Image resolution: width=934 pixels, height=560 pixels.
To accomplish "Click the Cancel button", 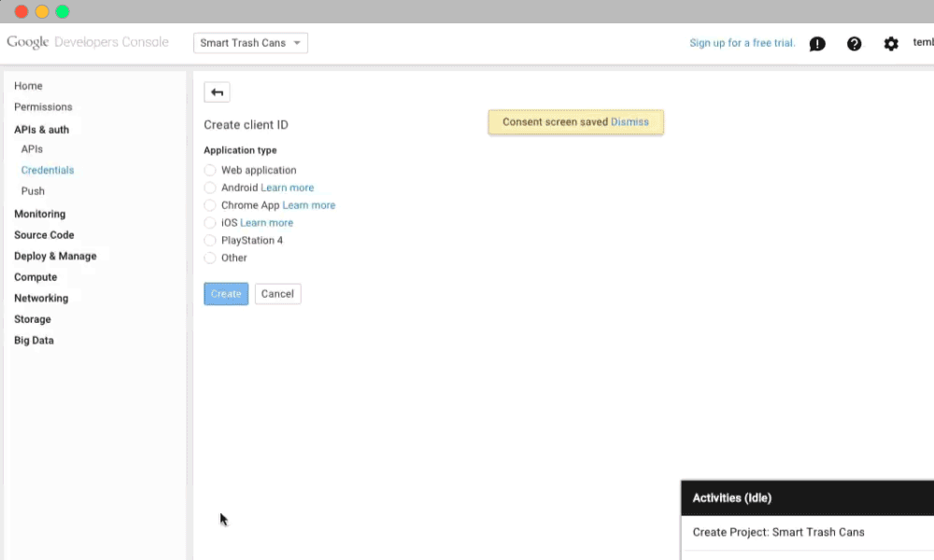I will pyautogui.click(x=277, y=294).
